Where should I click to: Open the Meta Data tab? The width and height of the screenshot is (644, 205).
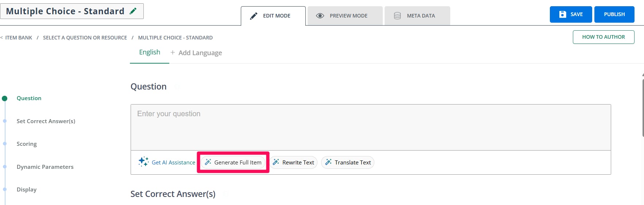(417, 16)
